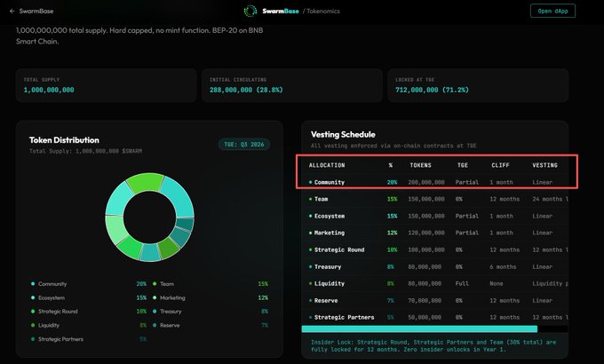This screenshot has width=604, height=364.
Task: Select the Team row in vesting table
Action: (435, 199)
